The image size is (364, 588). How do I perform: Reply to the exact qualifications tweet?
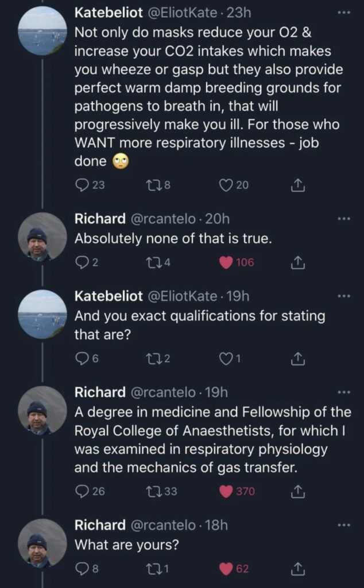coord(80,358)
